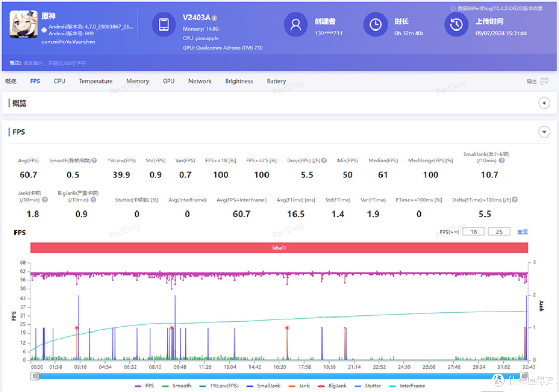This screenshot has width=559, height=392.
Task: Open the Network tab
Action: coord(200,81)
